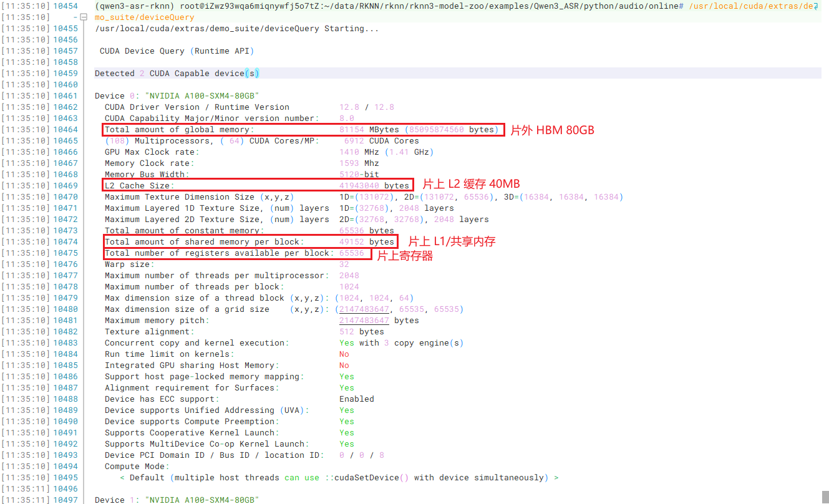
Task: Click 'Maximum Texture Dimension Size (x,y,z)' label
Action: point(200,197)
